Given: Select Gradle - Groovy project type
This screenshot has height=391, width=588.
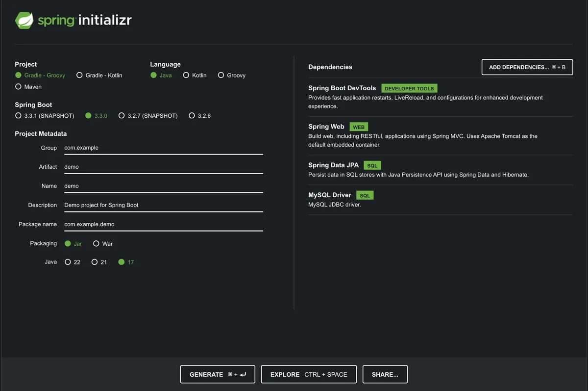Looking at the screenshot, I should pos(40,75).
